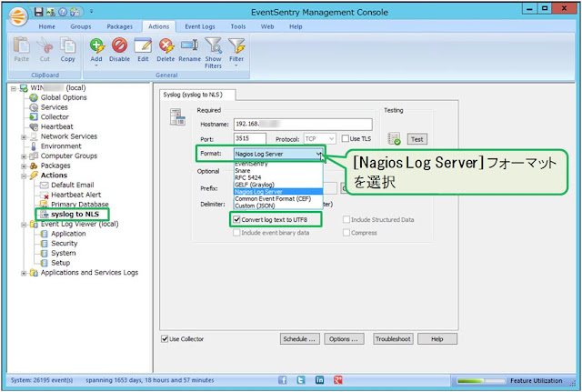The image size is (582, 392).
Task: Select Heartbeat Alert action
Action: click(x=75, y=195)
